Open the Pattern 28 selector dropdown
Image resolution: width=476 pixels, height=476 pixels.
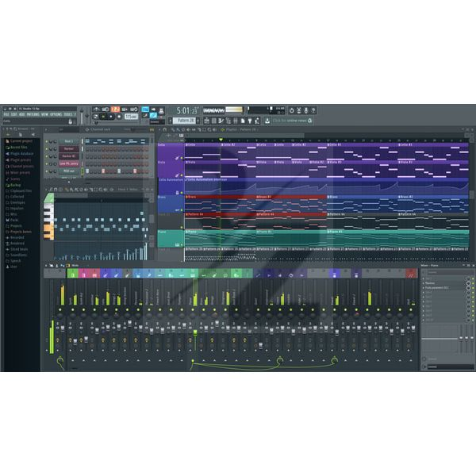pyautogui.click(x=185, y=121)
